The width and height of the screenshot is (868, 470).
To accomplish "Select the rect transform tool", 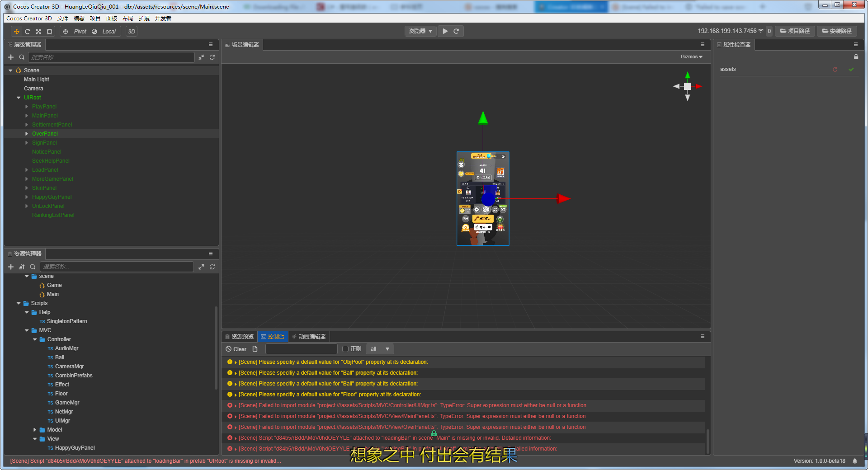I will pyautogui.click(x=49, y=32).
